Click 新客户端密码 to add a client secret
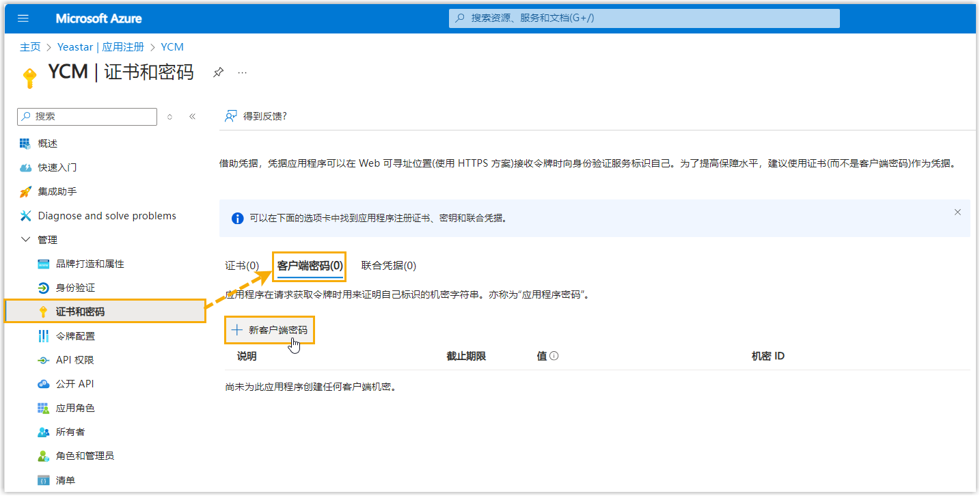 tap(270, 330)
